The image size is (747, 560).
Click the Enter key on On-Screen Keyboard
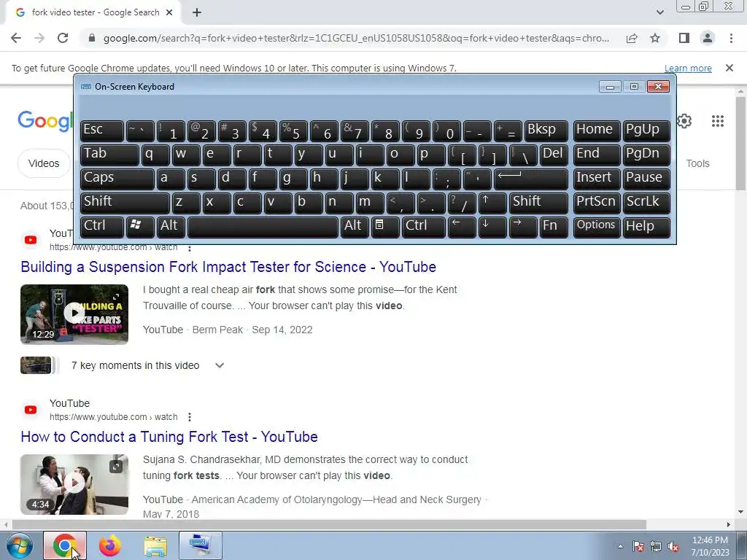click(x=531, y=179)
